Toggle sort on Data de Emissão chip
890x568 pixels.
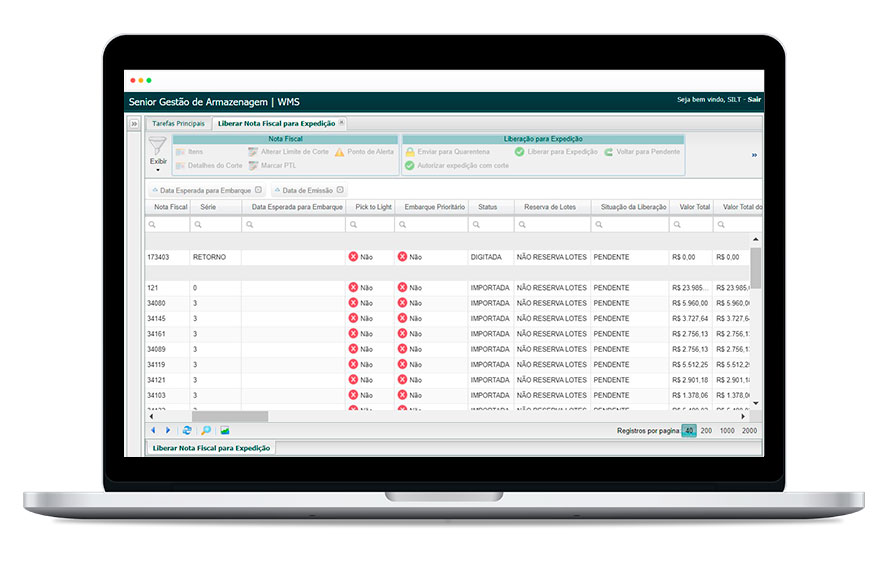point(278,190)
